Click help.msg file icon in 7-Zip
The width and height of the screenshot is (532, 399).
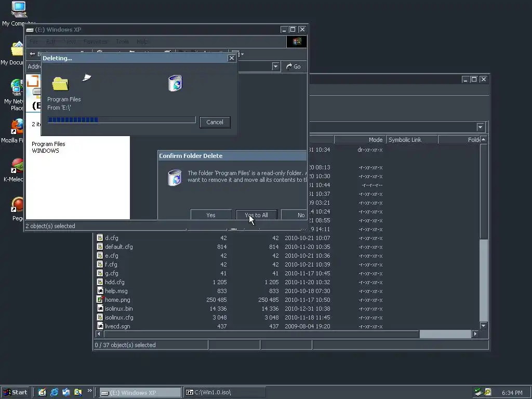[x=100, y=290]
